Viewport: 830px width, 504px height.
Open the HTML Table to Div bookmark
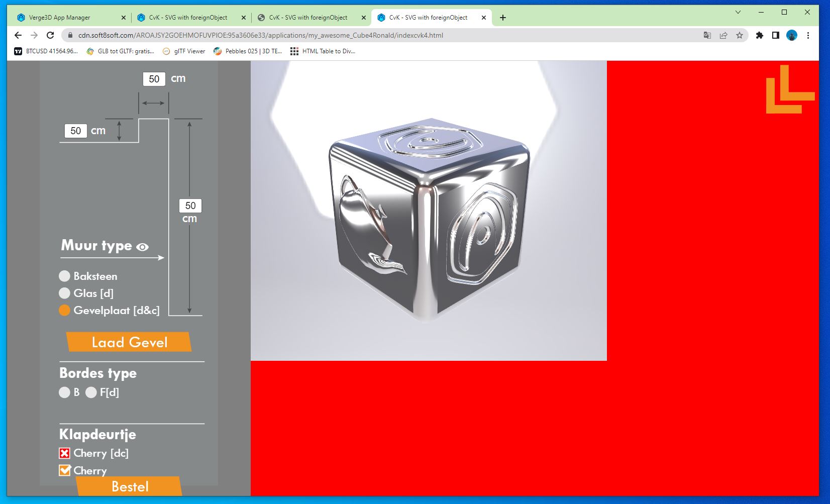[x=323, y=51]
